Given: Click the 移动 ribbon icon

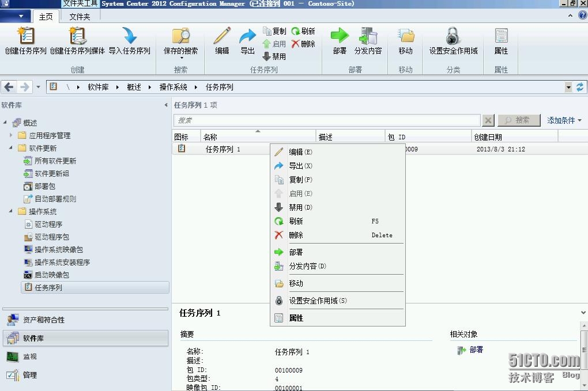Looking at the screenshot, I should pyautogui.click(x=406, y=36).
